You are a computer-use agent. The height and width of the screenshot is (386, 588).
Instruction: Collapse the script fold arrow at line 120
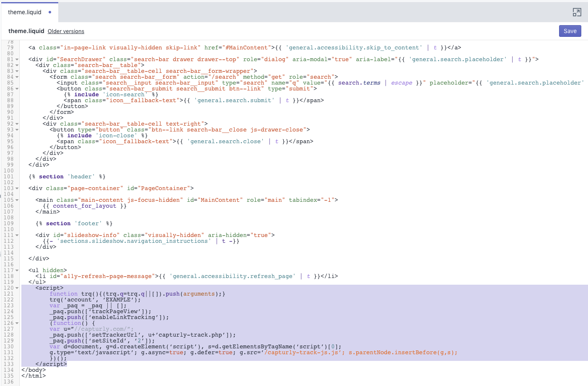[17, 288]
